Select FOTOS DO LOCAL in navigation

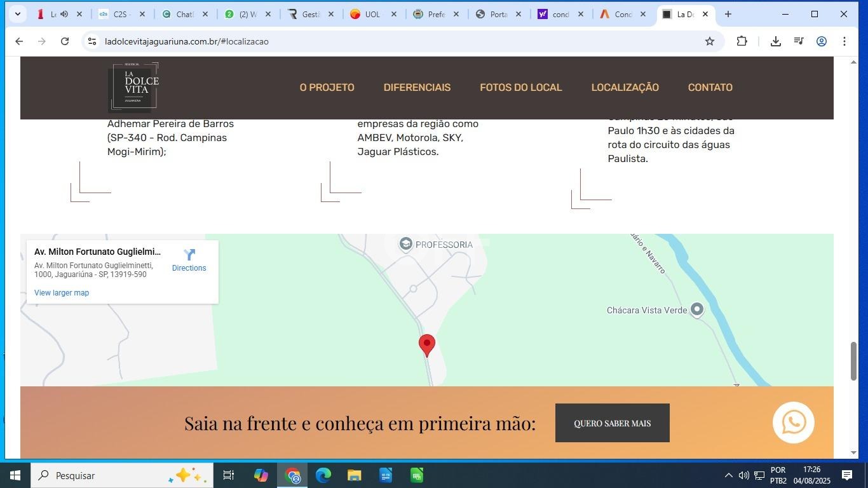pyautogui.click(x=520, y=88)
